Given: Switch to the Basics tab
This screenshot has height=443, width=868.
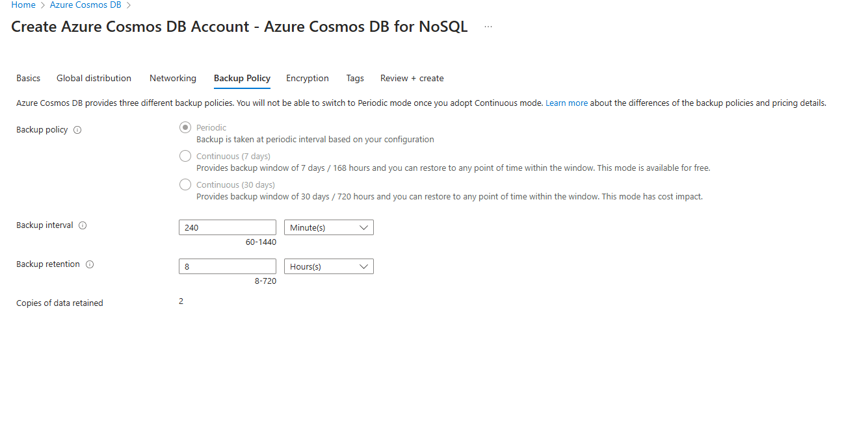Looking at the screenshot, I should (28, 78).
